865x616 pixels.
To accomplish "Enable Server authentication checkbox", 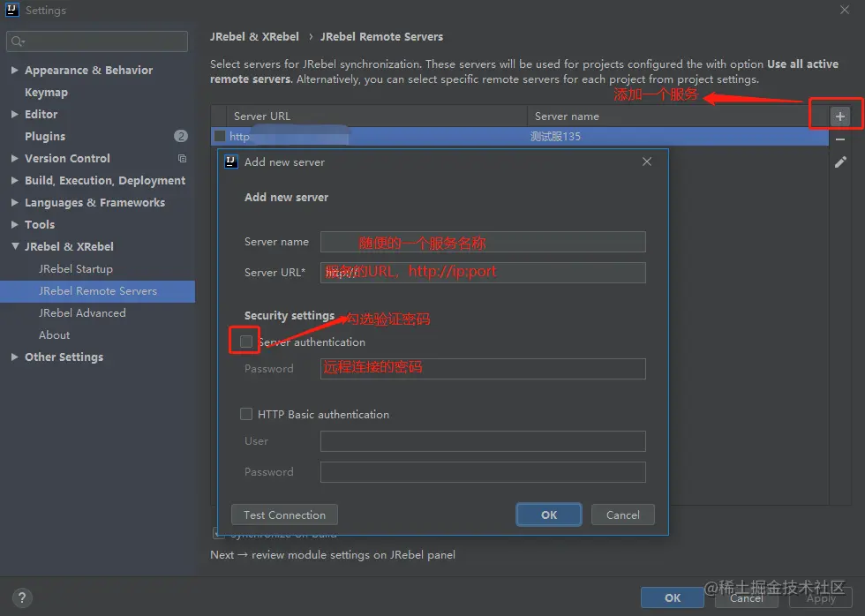I will (x=246, y=342).
